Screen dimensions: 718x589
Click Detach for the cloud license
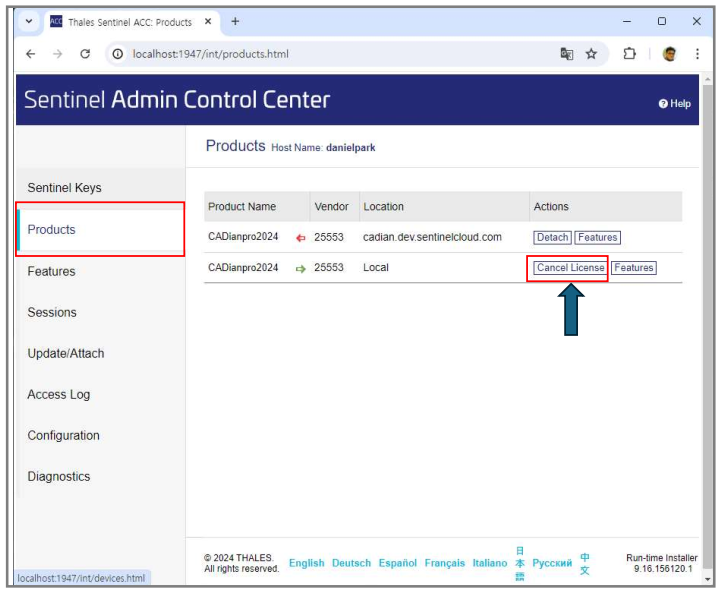point(552,237)
